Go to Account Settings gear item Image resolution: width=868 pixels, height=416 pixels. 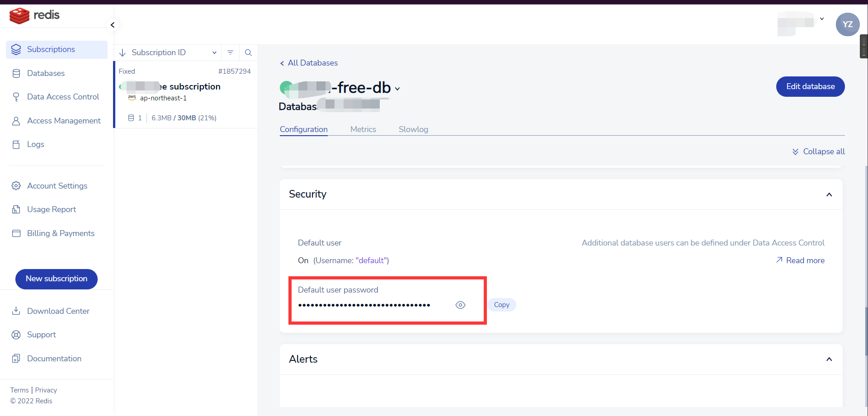57,186
